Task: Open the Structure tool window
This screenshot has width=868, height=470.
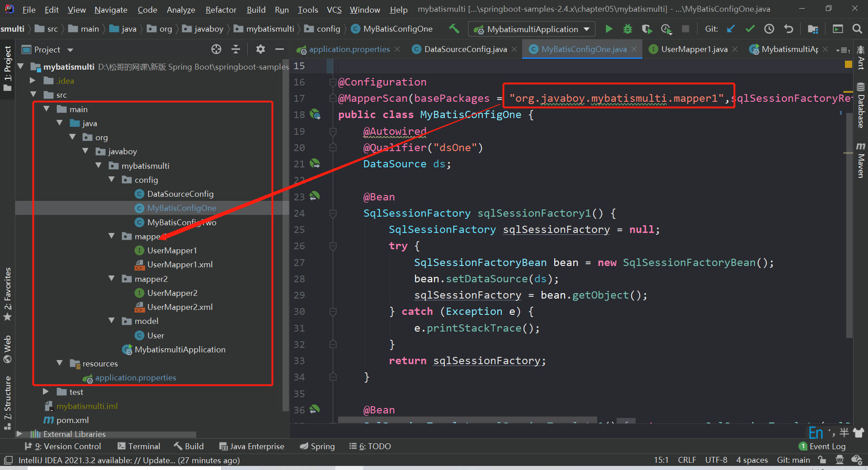Action: click(8, 403)
